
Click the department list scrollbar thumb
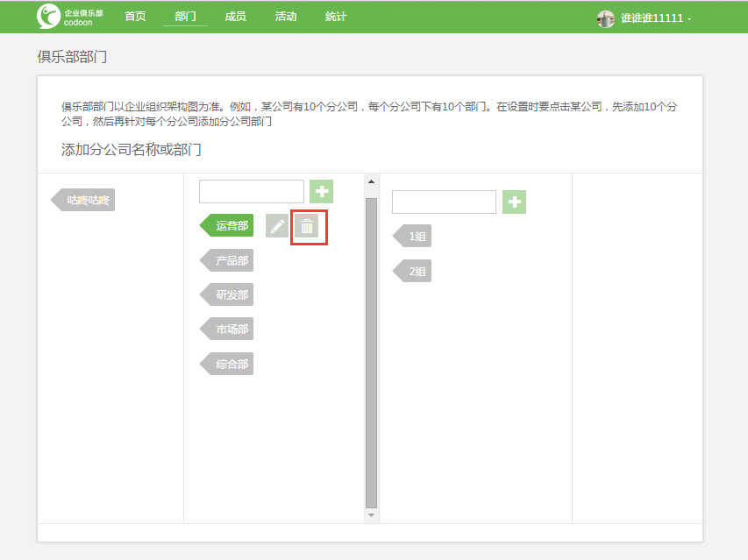tap(371, 353)
